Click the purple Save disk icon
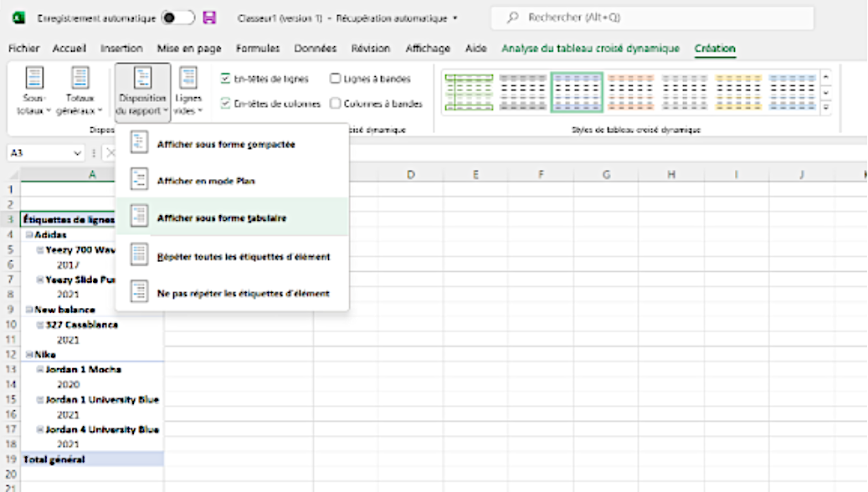The image size is (868, 492). tap(210, 17)
